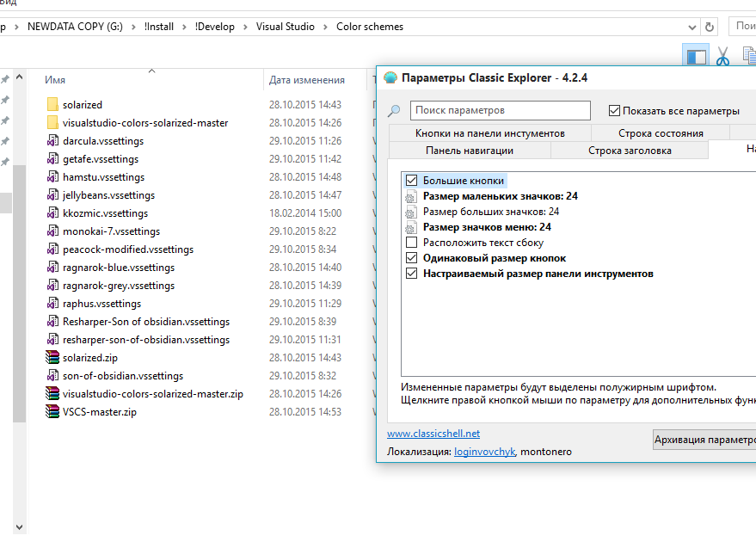Navigate to Visual Studio breadcrumb folder

pos(285,27)
